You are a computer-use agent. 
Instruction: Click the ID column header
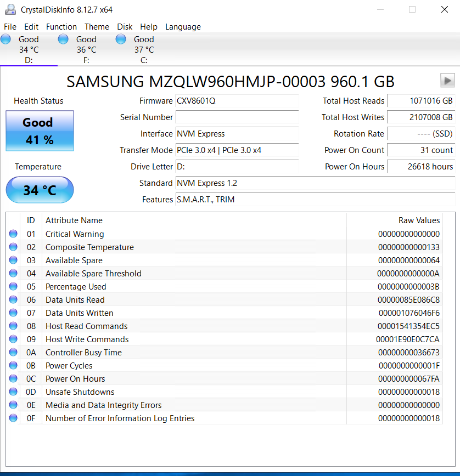pyautogui.click(x=31, y=220)
